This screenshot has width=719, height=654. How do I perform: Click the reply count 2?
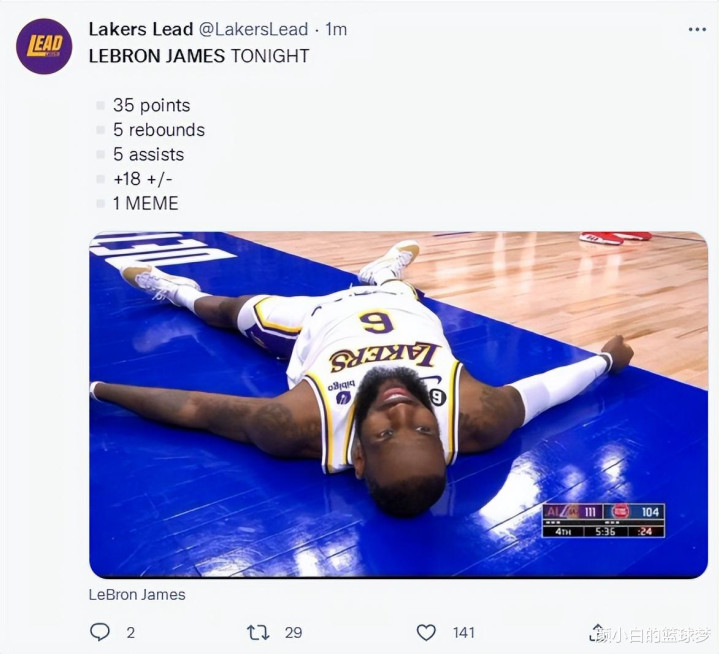pyautogui.click(x=131, y=633)
